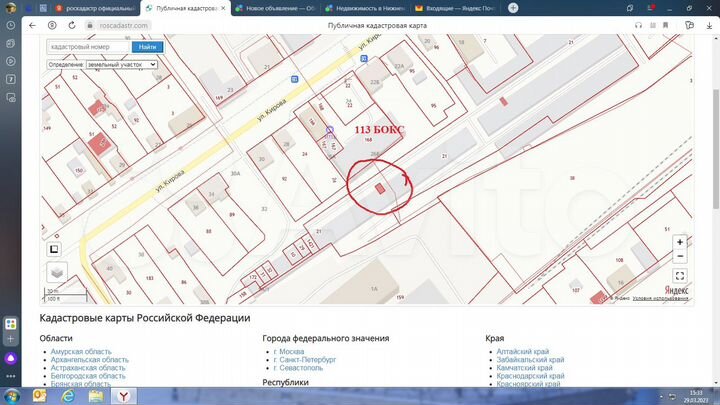
Task: Open the Windows Start menu
Action: 11,396
